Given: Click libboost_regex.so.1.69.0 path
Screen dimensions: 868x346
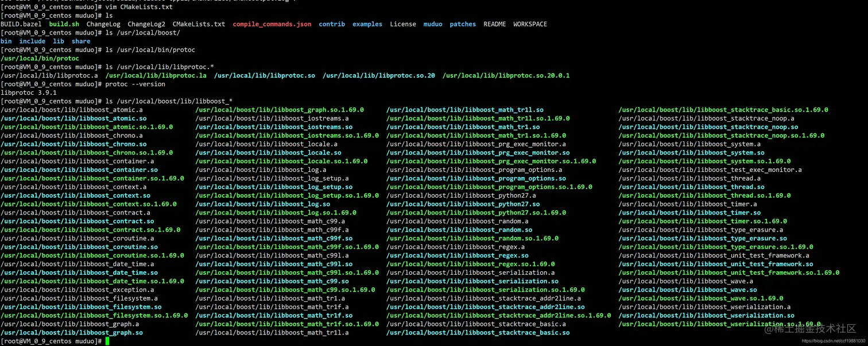Looking at the screenshot, I should [471, 264].
